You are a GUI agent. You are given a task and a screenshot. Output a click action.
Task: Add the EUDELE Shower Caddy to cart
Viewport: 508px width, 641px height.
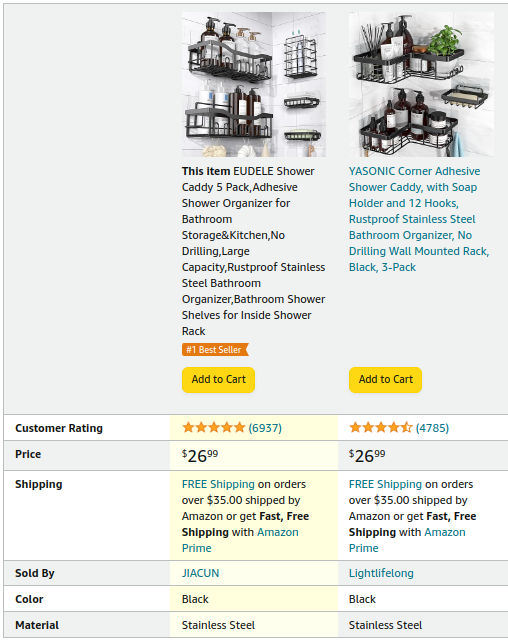pyautogui.click(x=219, y=379)
